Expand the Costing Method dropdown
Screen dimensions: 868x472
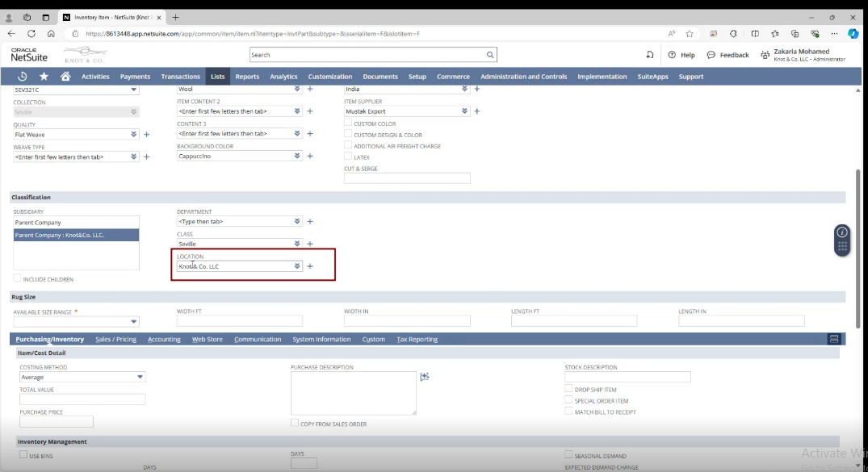(140, 377)
